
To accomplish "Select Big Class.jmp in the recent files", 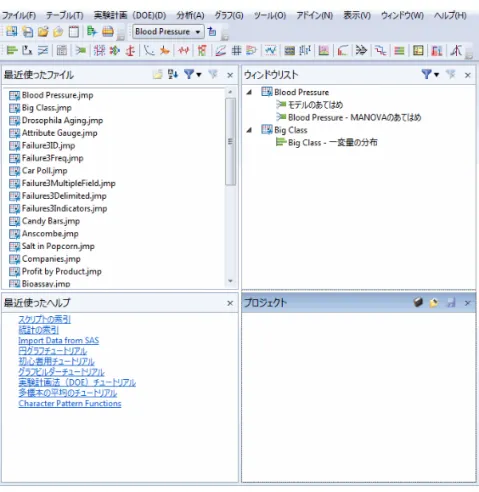I will 47,108.
